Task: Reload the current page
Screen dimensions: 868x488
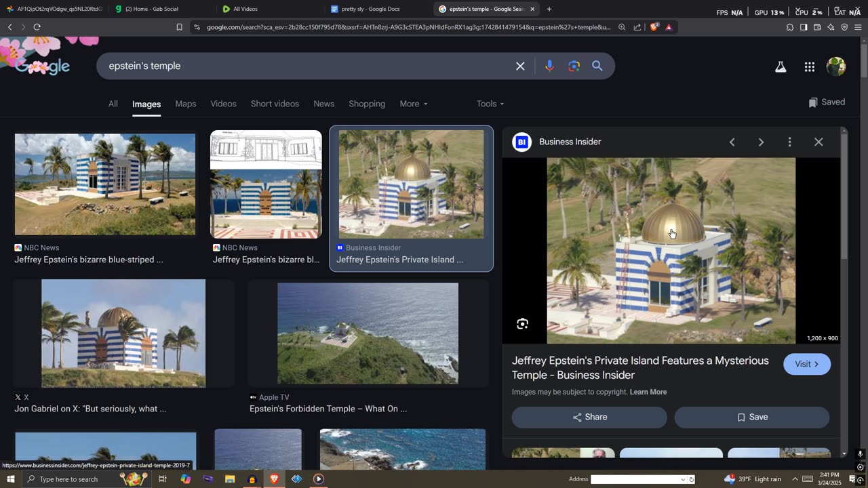Action: point(37,27)
